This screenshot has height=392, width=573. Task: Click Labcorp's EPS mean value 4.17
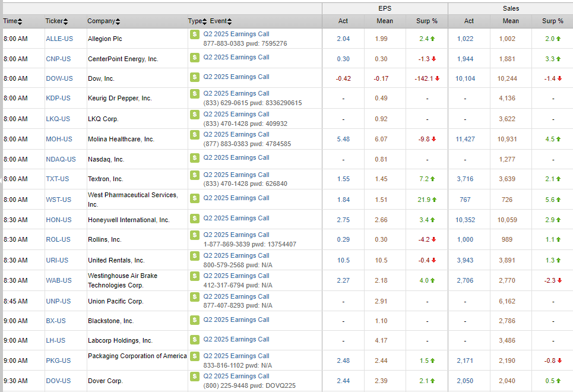[381, 340]
